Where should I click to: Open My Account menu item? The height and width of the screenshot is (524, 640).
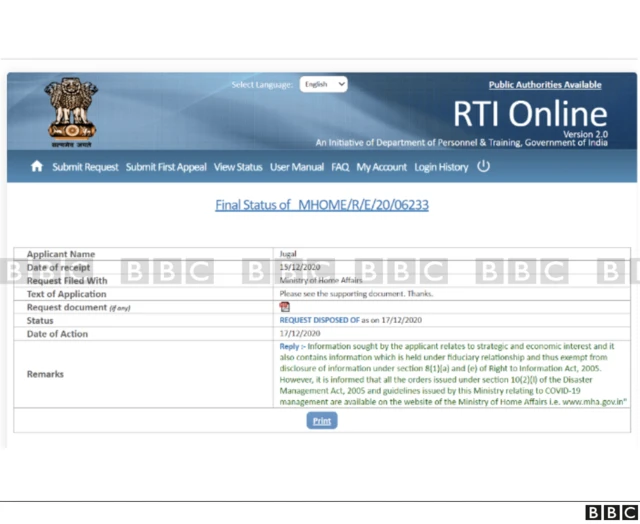click(382, 167)
